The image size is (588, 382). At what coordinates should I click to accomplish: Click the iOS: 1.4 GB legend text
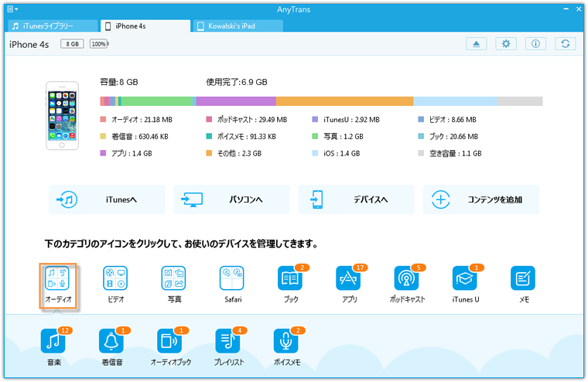coord(342,153)
